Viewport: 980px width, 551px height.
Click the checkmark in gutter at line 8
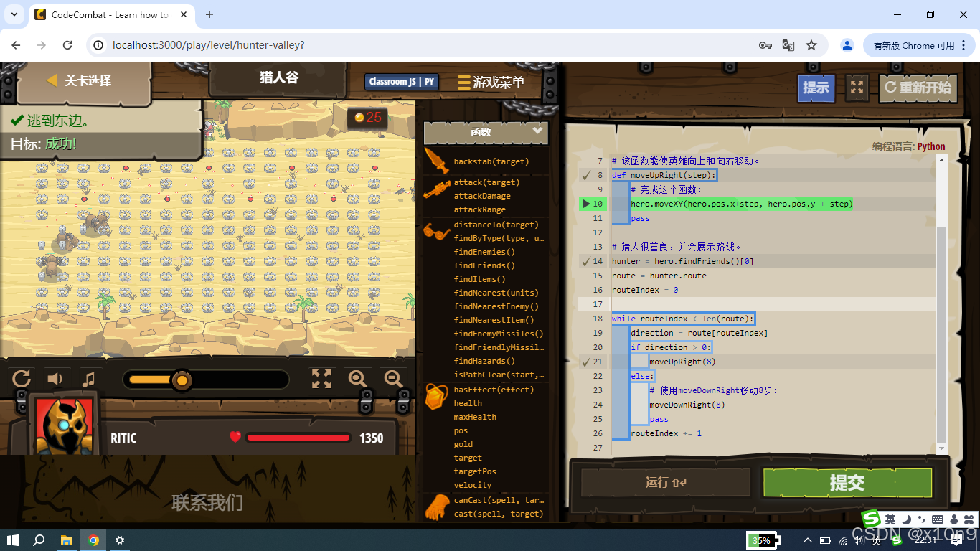586,175
